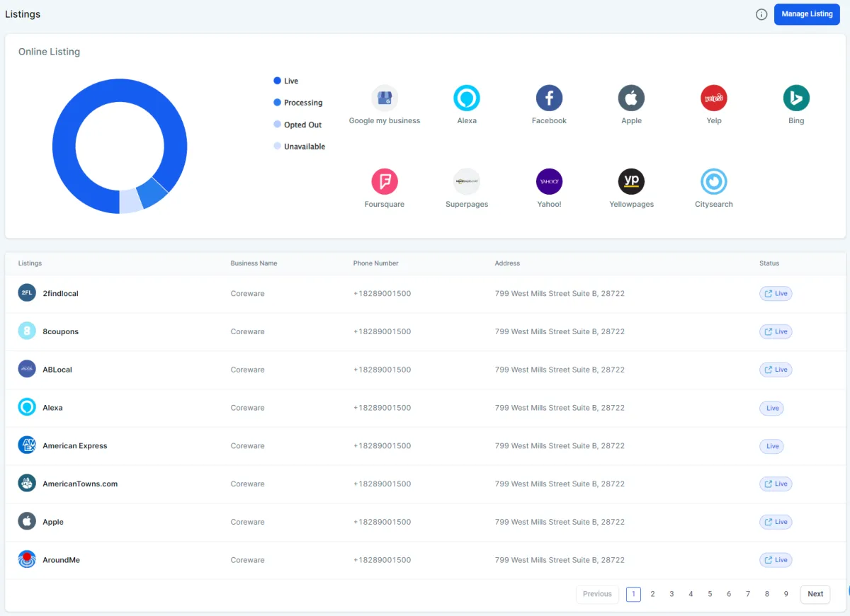Go to page 5 in pagination
Viewport: 850px width, 616px height.
[x=710, y=594]
